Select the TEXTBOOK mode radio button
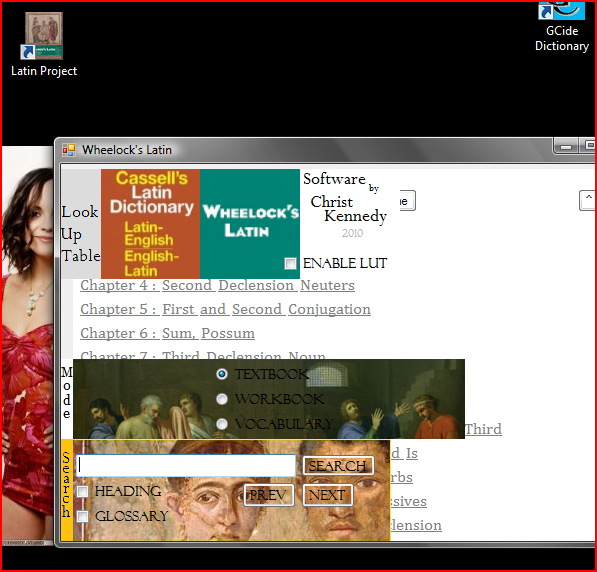Image resolution: width=597 pixels, height=572 pixels. (222, 374)
